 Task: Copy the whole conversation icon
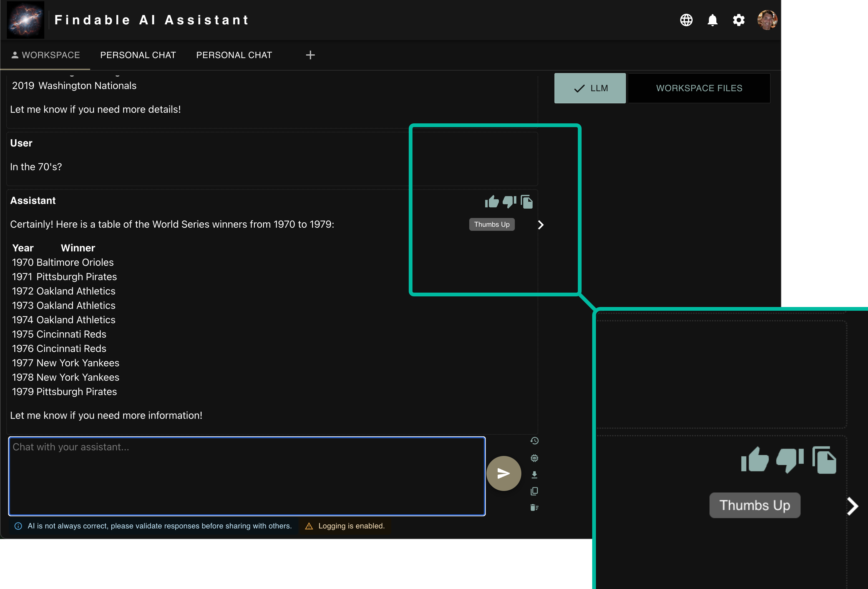click(x=534, y=491)
